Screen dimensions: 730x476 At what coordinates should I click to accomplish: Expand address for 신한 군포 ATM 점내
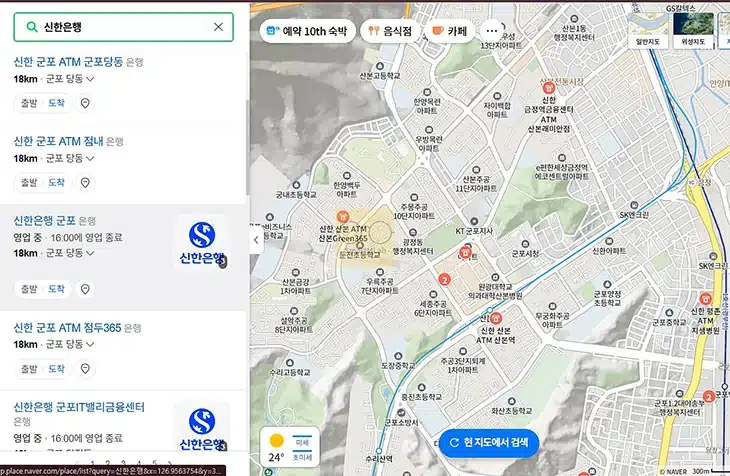pos(90,158)
